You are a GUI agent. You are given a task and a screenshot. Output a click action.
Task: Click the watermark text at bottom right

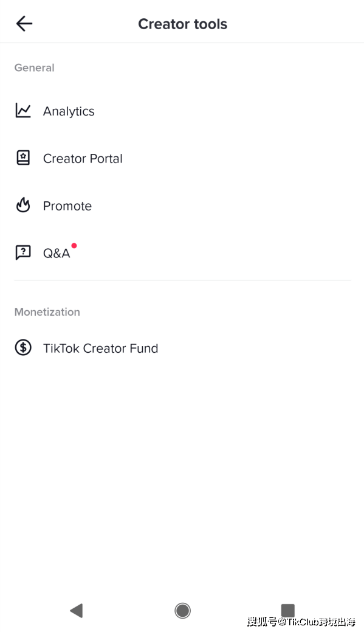pyautogui.click(x=301, y=622)
